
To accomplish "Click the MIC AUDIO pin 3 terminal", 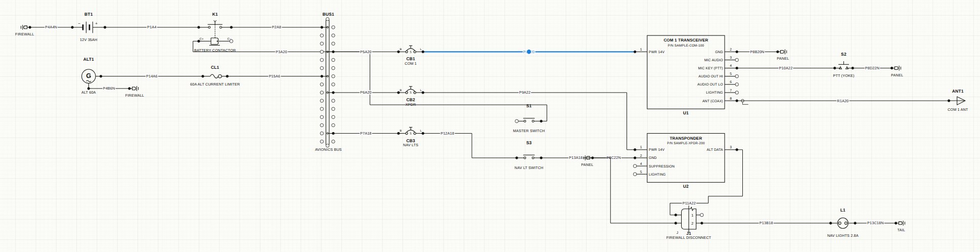I will (x=737, y=60).
